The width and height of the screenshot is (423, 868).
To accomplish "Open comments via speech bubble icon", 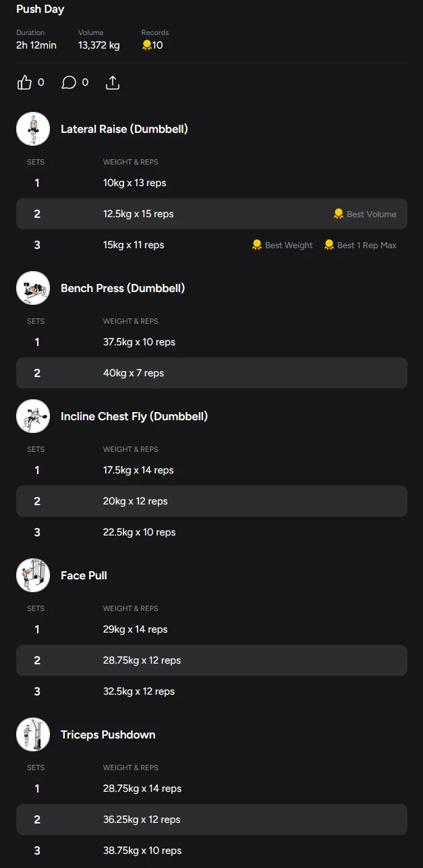I will coord(69,83).
